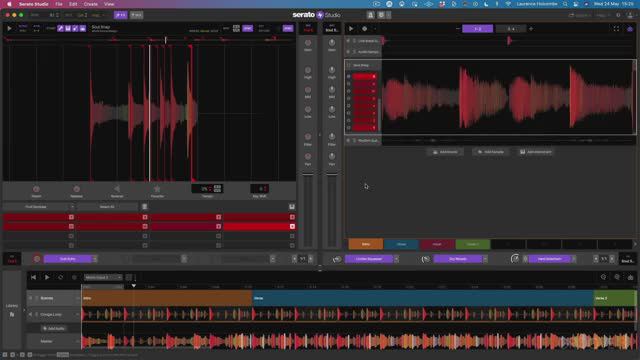Click the plus icon after bars 3-4

pos(531,29)
